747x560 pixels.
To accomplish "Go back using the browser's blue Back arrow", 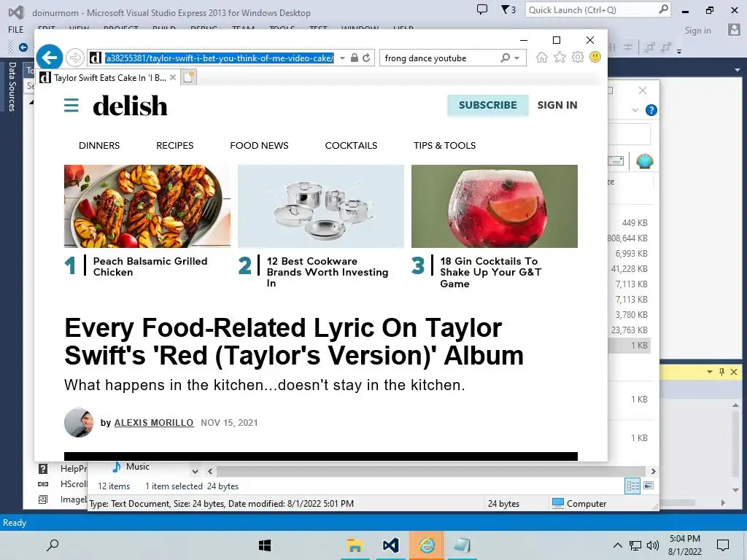I will [49, 58].
